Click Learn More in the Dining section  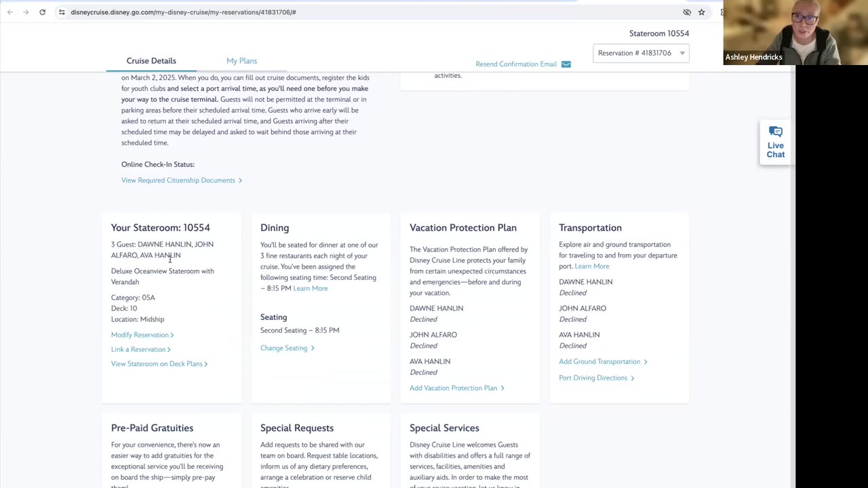click(x=310, y=289)
